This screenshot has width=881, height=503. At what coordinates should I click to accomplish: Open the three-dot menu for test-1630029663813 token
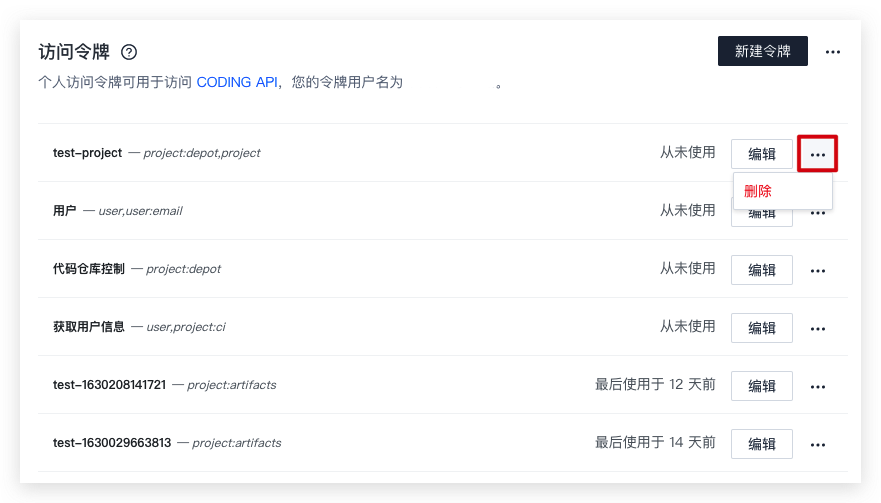coord(818,444)
